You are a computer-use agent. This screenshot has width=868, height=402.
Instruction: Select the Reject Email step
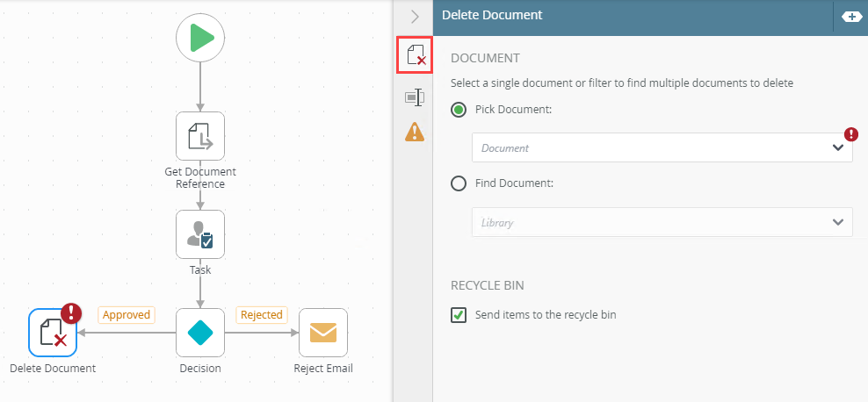(323, 333)
